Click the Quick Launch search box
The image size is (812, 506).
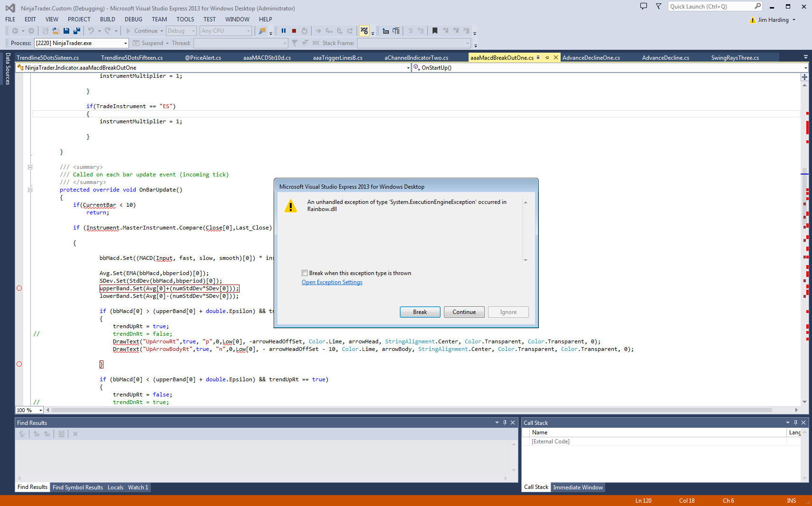[x=710, y=6]
